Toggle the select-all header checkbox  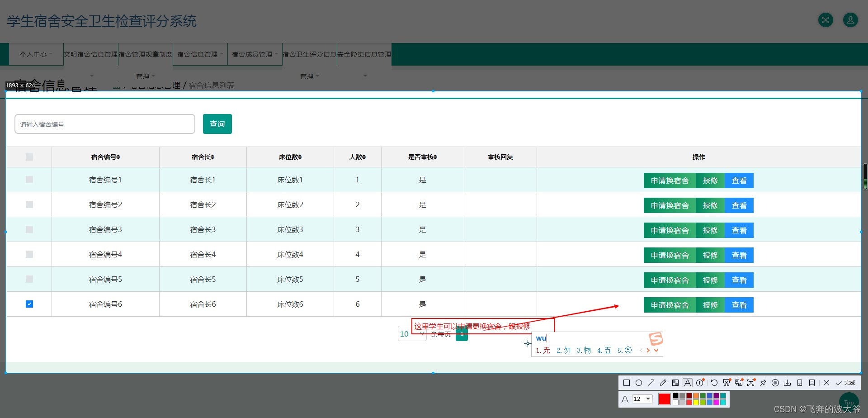click(29, 157)
